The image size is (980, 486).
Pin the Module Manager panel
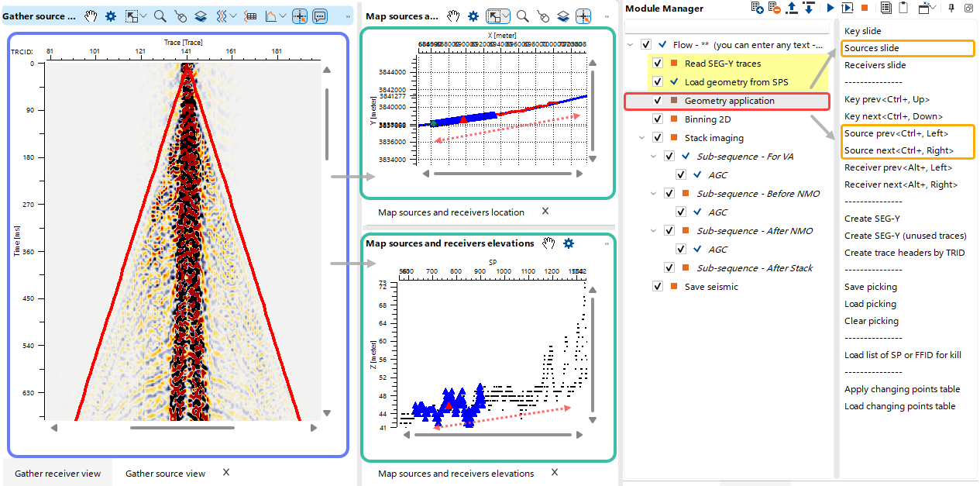coord(953,9)
